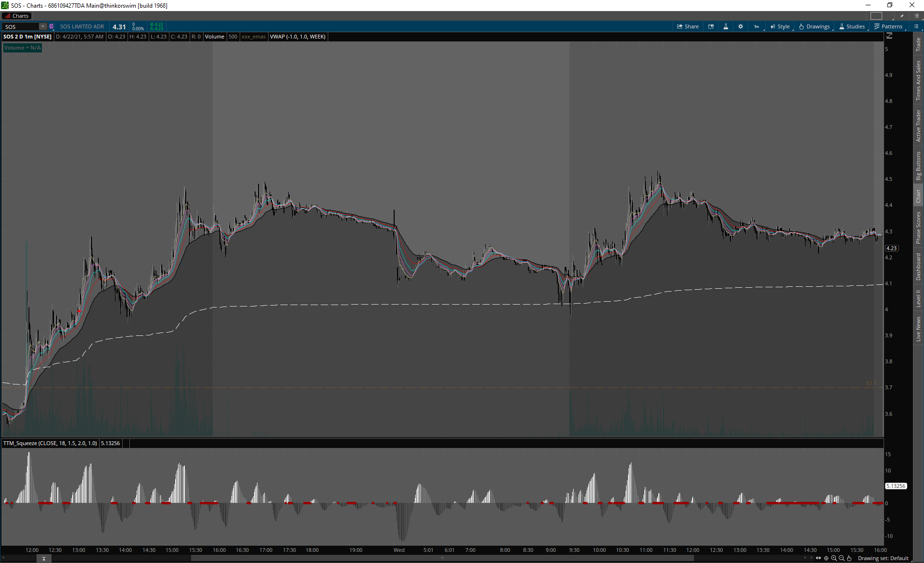This screenshot has height=563, width=924.
Task: Open the Patterns menu
Action: coord(888,26)
